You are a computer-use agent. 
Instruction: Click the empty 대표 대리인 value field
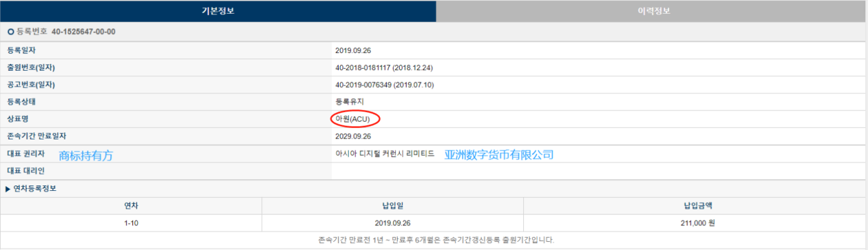tap(599, 171)
